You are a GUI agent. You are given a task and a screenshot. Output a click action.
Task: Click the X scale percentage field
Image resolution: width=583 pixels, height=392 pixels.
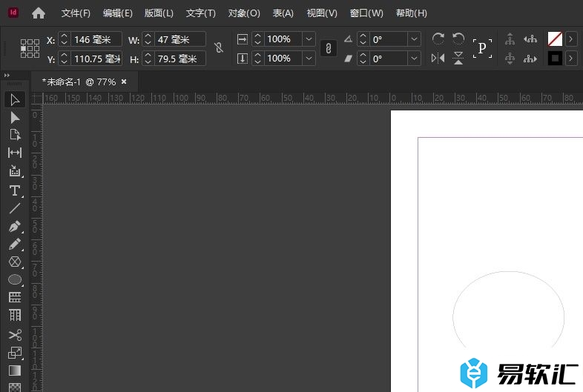[x=283, y=39]
